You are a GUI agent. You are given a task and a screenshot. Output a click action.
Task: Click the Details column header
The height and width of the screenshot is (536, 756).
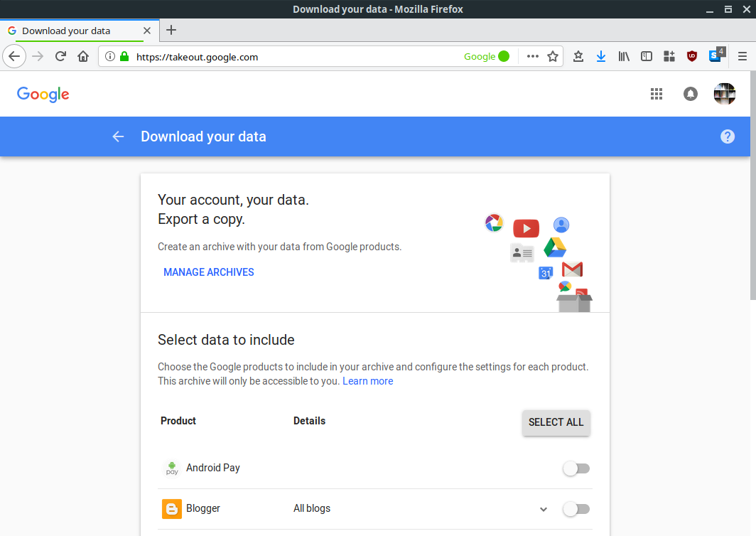(310, 421)
